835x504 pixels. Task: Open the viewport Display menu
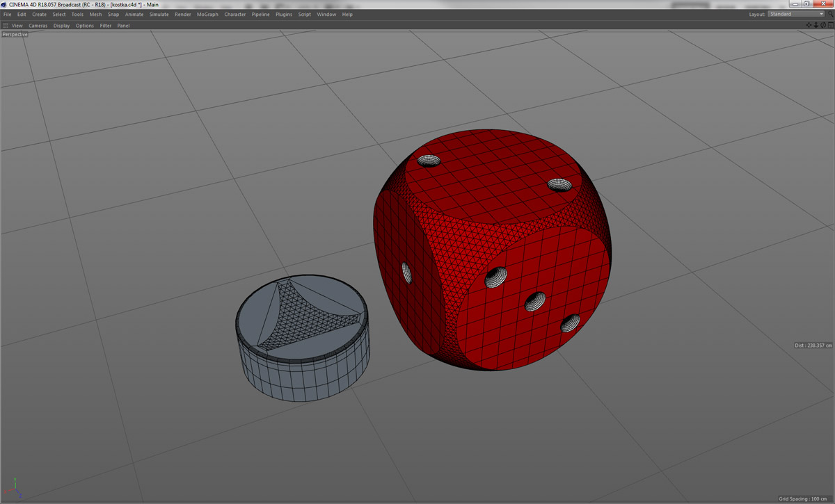click(61, 26)
